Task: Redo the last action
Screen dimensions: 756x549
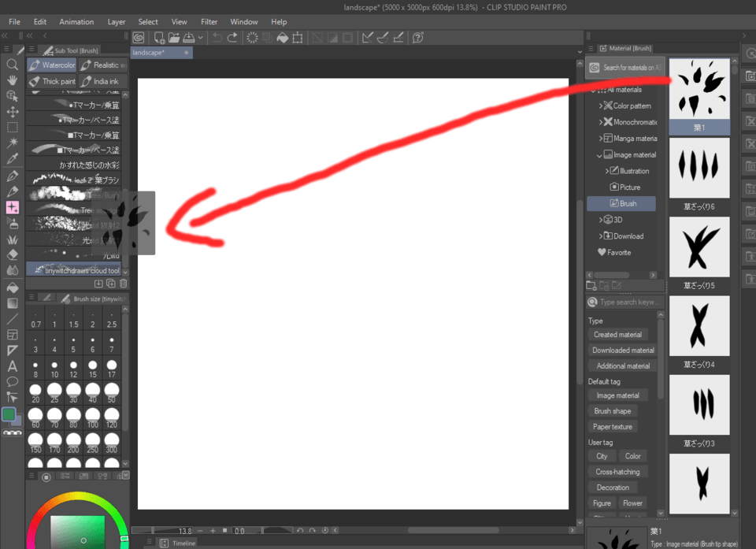Action: tap(232, 38)
